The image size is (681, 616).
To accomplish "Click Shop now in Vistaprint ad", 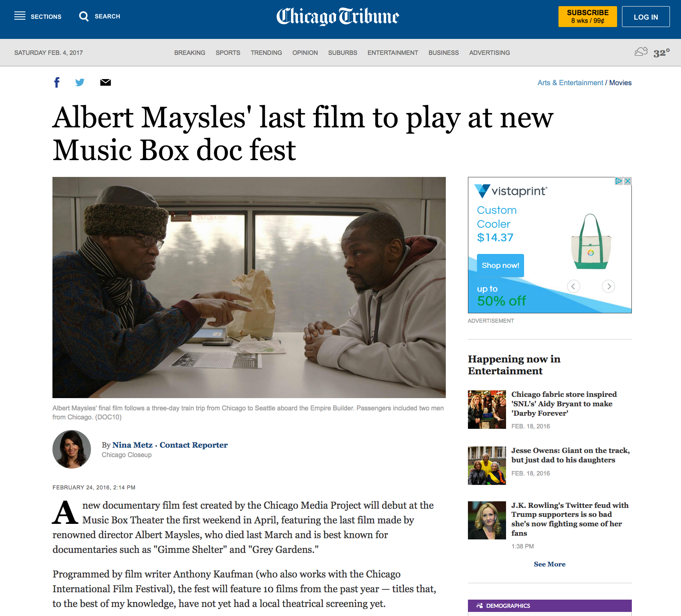I will [x=500, y=265].
